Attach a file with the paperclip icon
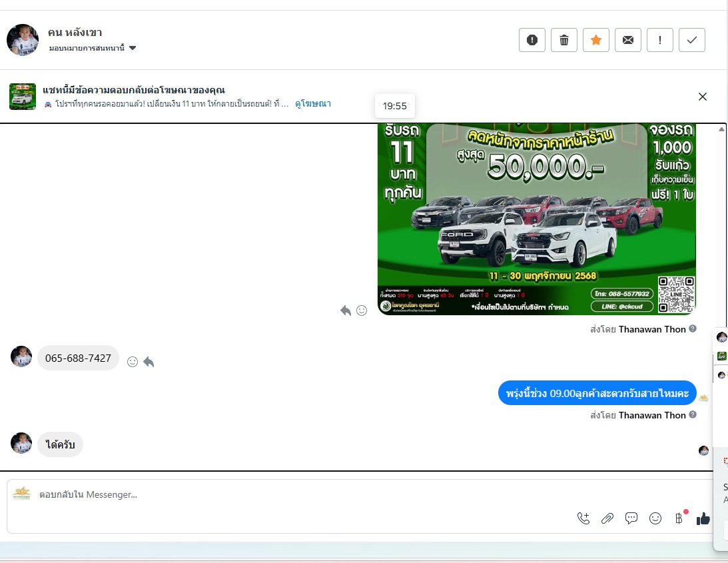The height and width of the screenshot is (563, 728). point(607,518)
